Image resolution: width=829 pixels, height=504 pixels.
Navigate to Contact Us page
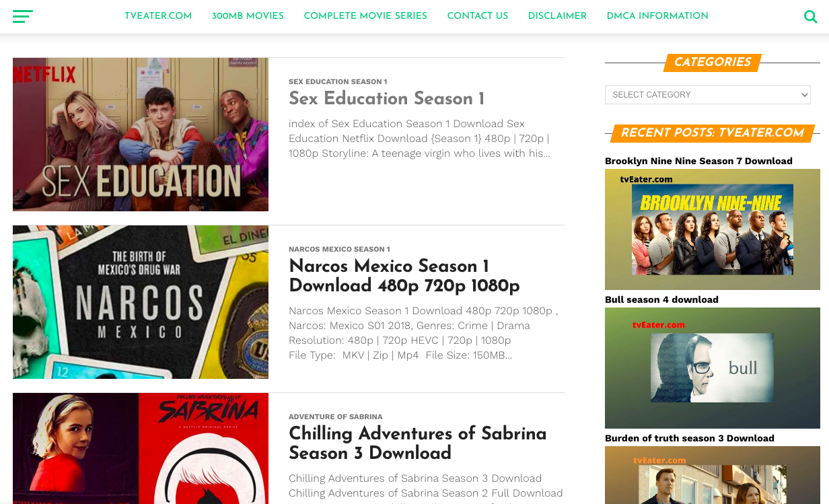tap(478, 16)
